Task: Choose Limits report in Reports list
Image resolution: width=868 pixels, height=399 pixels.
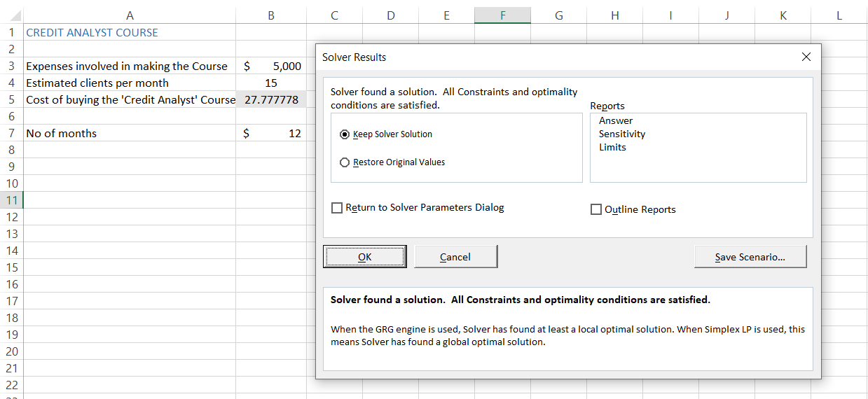Action: tap(612, 147)
